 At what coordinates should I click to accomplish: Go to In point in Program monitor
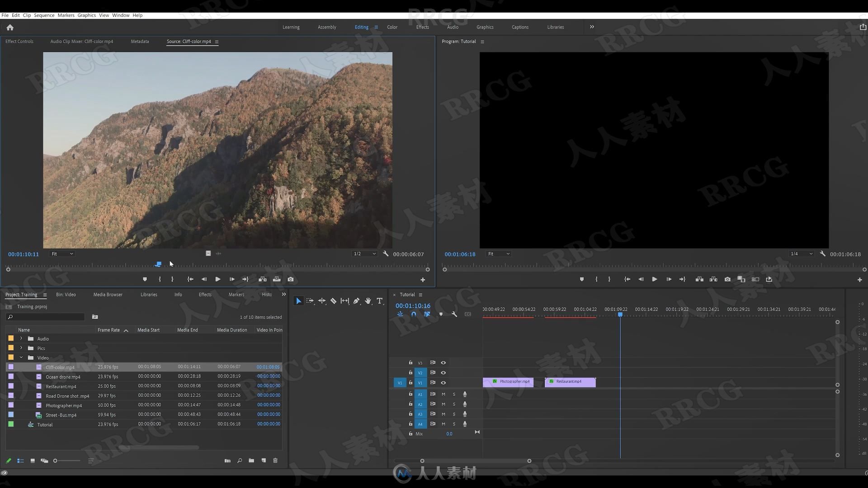click(x=627, y=279)
